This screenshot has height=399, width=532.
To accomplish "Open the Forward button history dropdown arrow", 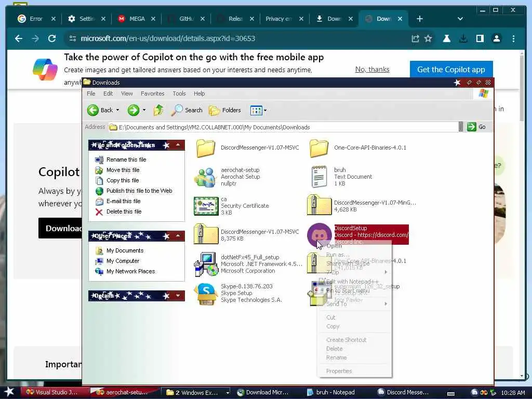I will pyautogui.click(x=144, y=110).
